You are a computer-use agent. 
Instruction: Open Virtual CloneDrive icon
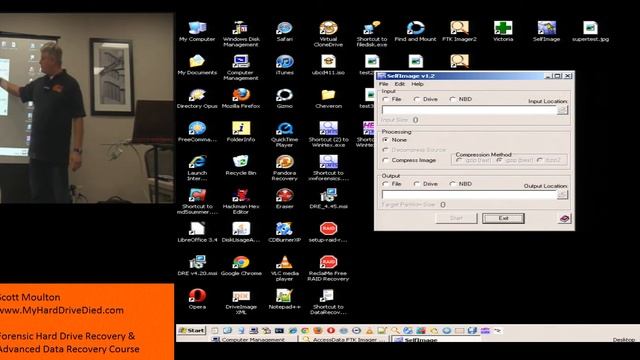pos(328,34)
